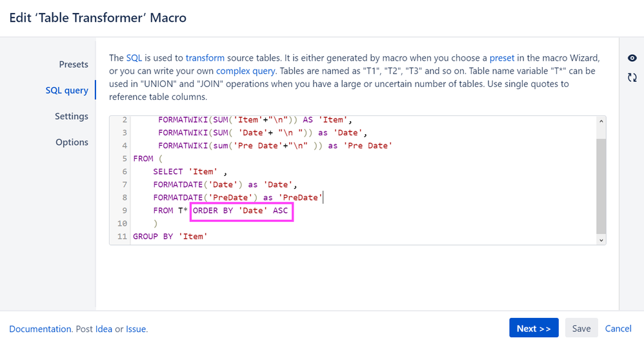Open the complex query link

[246, 71]
